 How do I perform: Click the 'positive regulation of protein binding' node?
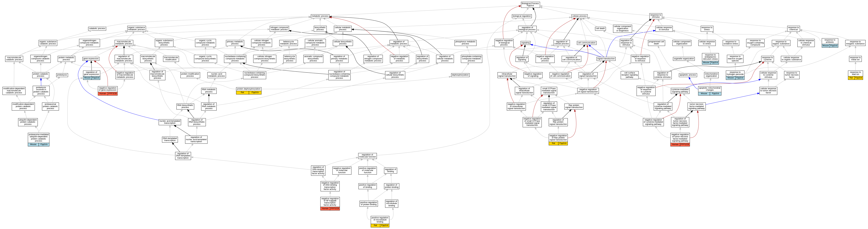click(x=369, y=204)
